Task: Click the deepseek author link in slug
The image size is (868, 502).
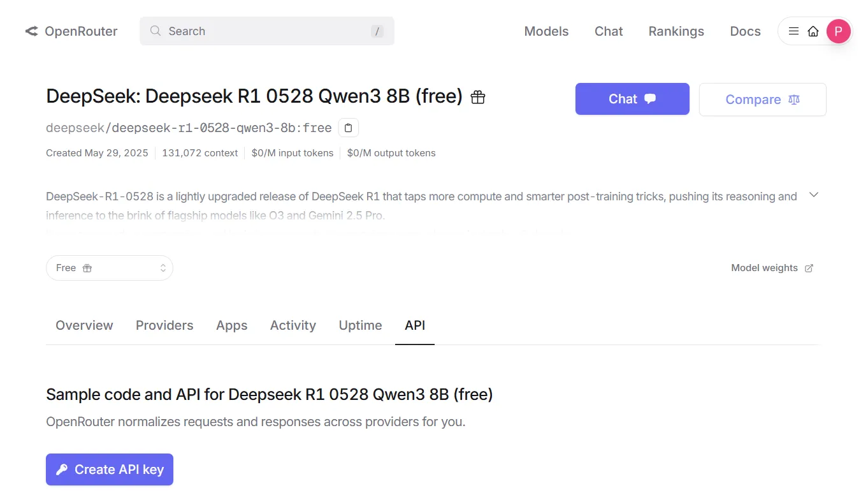Action: click(75, 128)
